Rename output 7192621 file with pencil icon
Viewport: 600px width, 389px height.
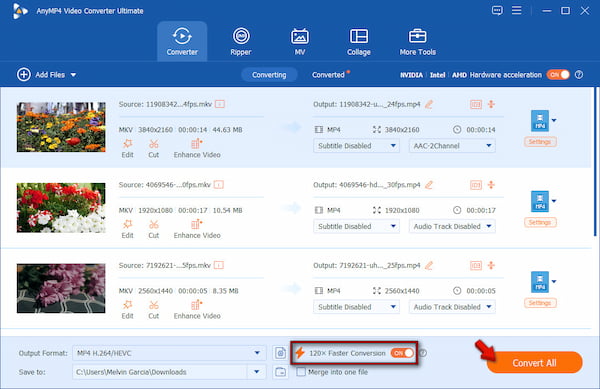(429, 265)
